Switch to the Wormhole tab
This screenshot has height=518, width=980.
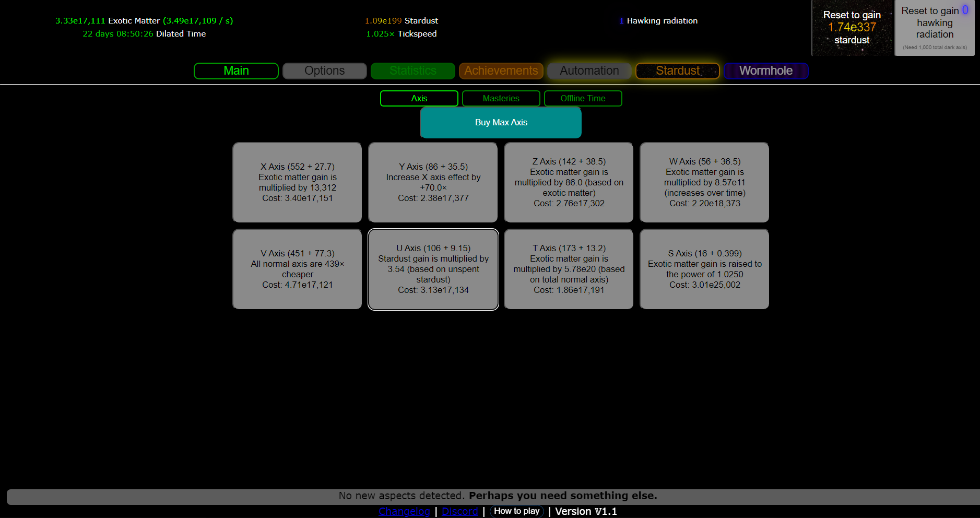pos(766,71)
